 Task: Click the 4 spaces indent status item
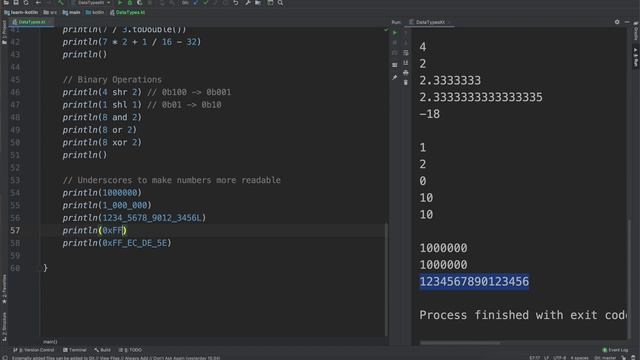pyautogui.click(x=579, y=358)
